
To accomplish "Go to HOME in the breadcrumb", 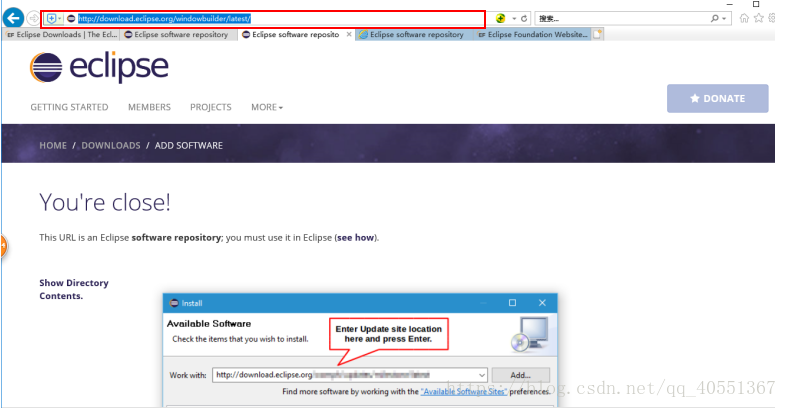I will pyautogui.click(x=53, y=146).
